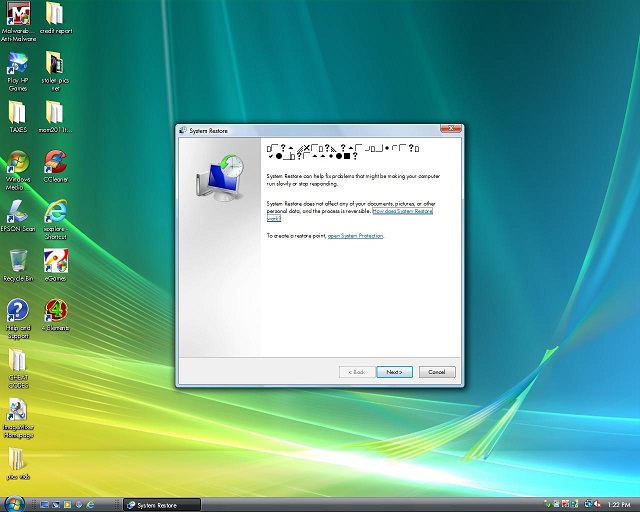
Task: Select the TAXES folder on the desktop
Action: click(x=17, y=114)
